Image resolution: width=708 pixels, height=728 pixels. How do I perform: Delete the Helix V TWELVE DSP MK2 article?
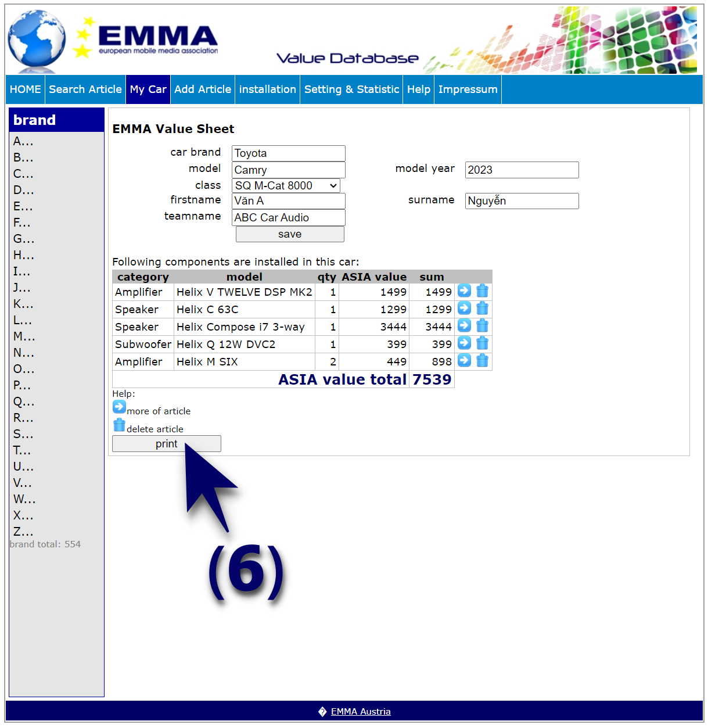pyautogui.click(x=482, y=291)
